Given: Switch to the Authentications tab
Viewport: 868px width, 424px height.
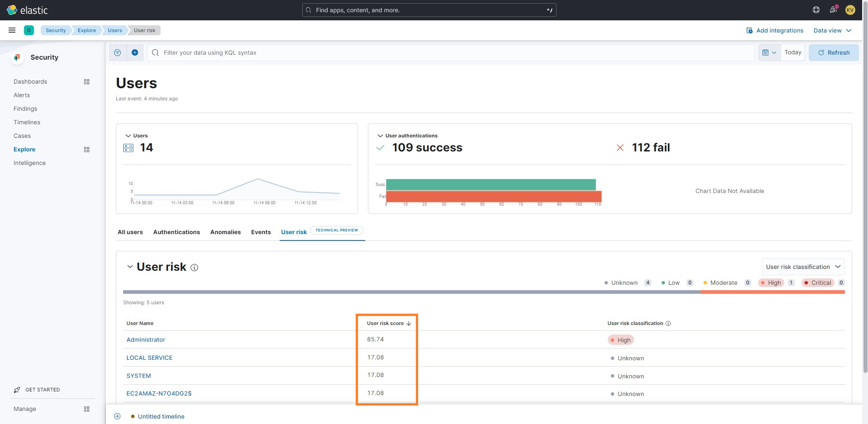Looking at the screenshot, I should 176,232.
